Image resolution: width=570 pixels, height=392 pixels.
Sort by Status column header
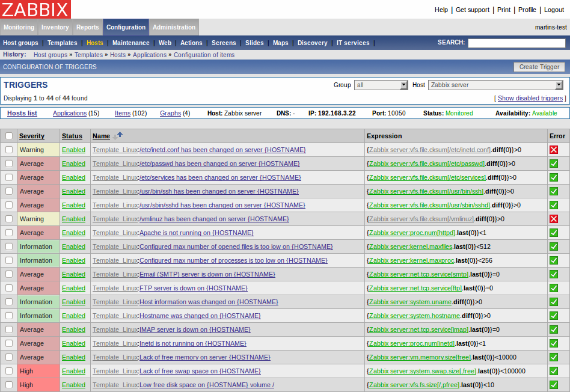pyautogui.click(x=72, y=136)
